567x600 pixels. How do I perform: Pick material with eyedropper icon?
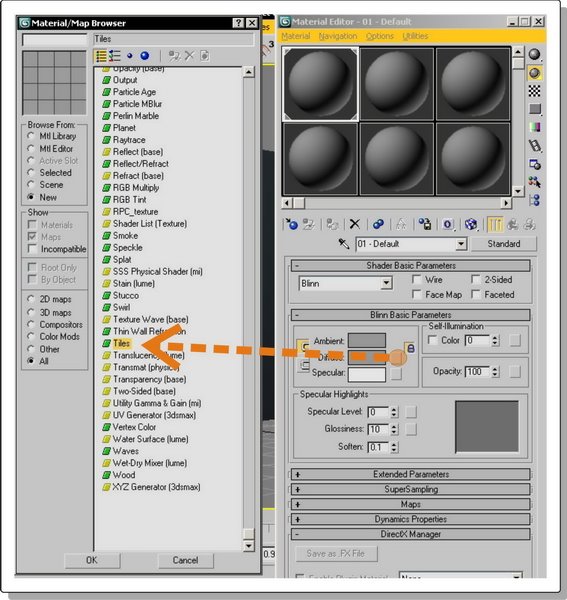click(344, 244)
